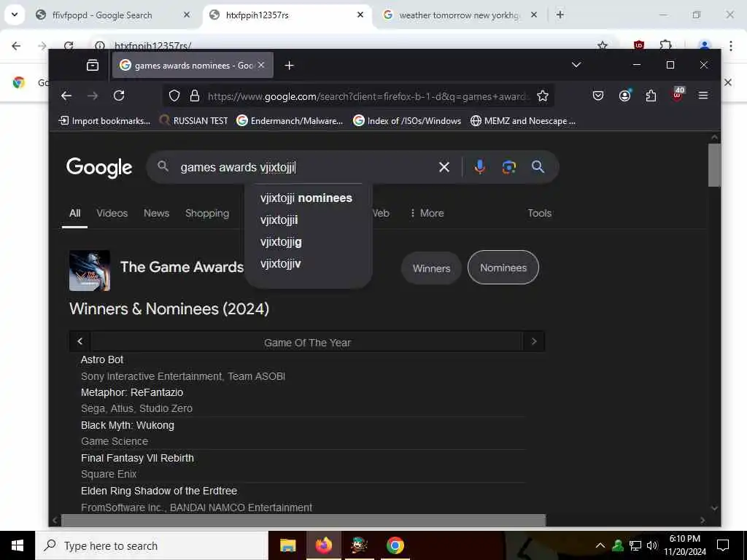747x560 pixels.
Task: Select suggestion vjixtojjig
Action: point(281,241)
